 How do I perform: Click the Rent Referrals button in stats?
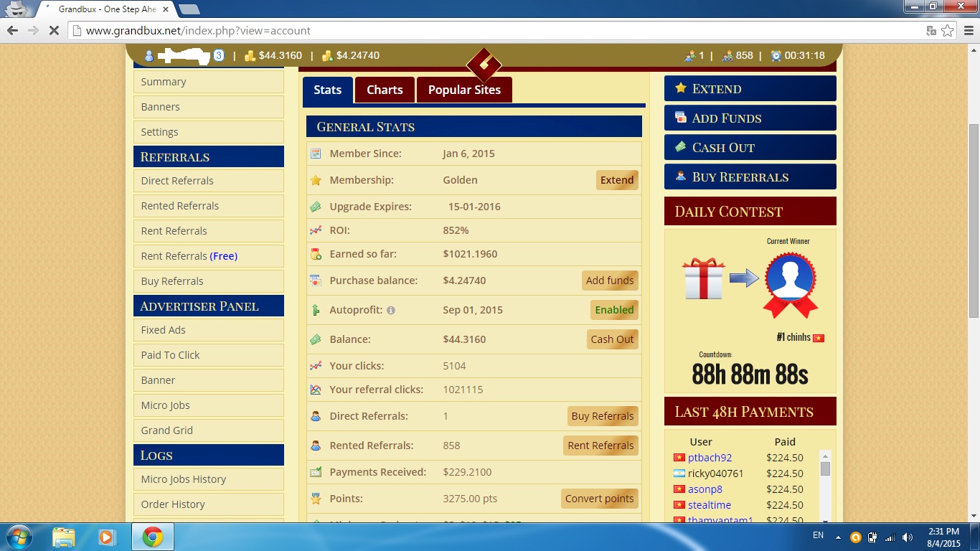pyautogui.click(x=600, y=446)
